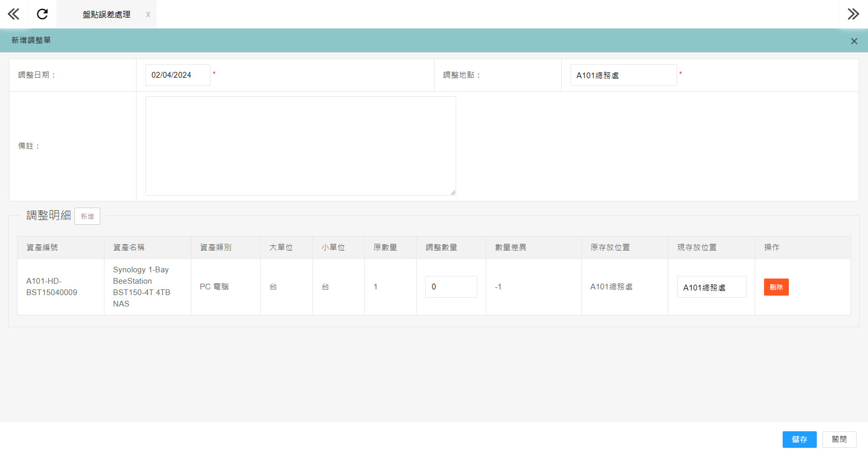Delete the Synology BeeStation row with 刪除
The image size is (868, 453).
[x=776, y=287]
